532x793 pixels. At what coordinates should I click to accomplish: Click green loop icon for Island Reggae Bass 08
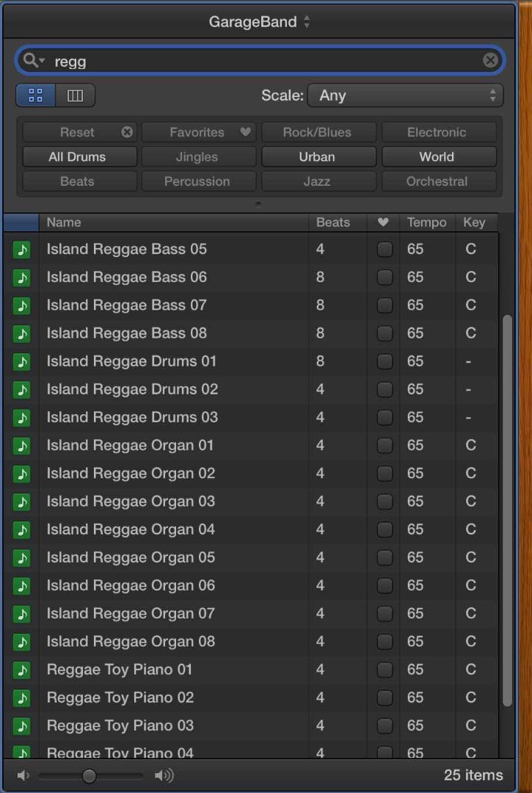click(21, 333)
